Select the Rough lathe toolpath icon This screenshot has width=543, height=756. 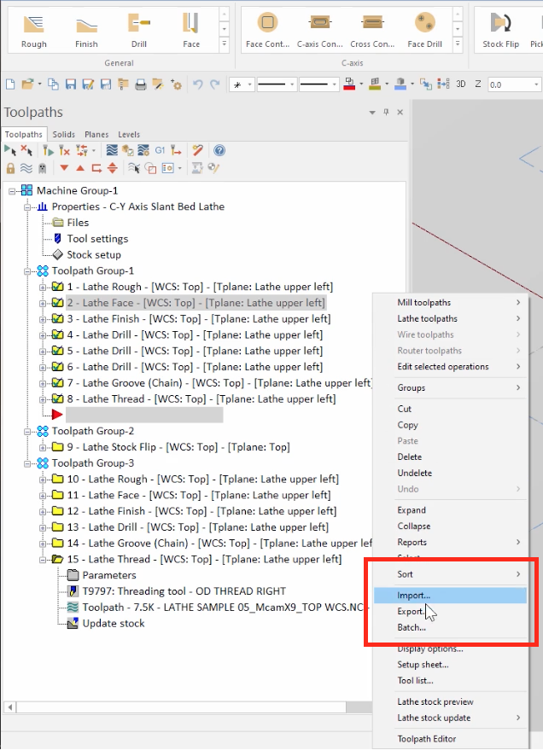tap(34, 31)
